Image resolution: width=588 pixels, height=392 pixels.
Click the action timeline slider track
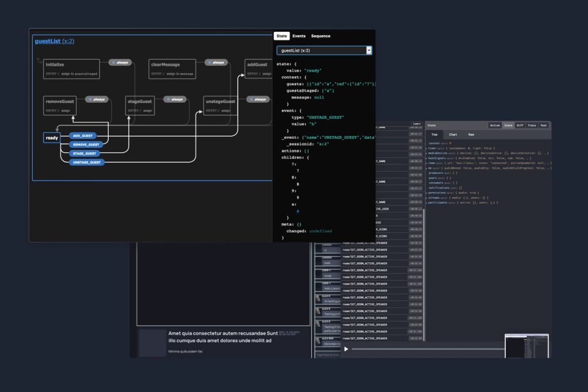(423, 349)
